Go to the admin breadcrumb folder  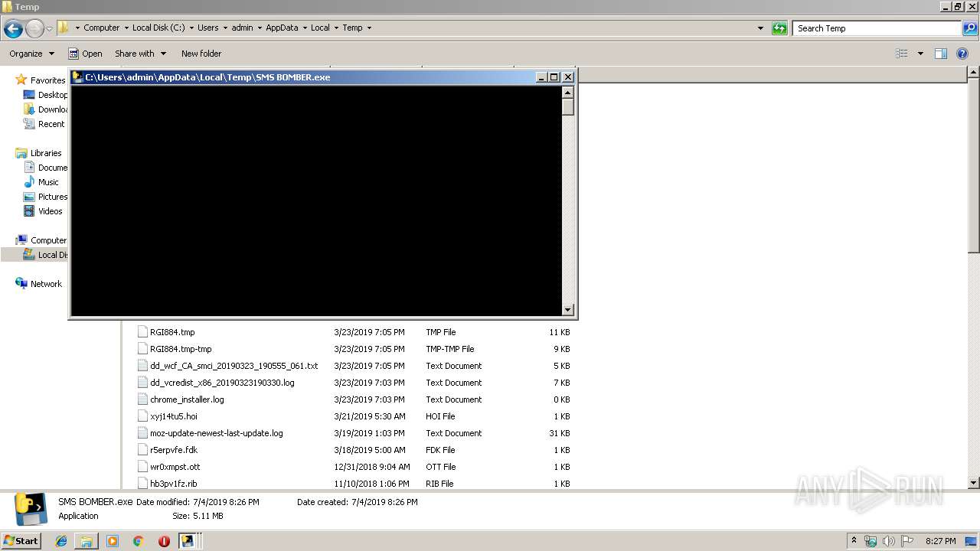click(x=242, y=28)
